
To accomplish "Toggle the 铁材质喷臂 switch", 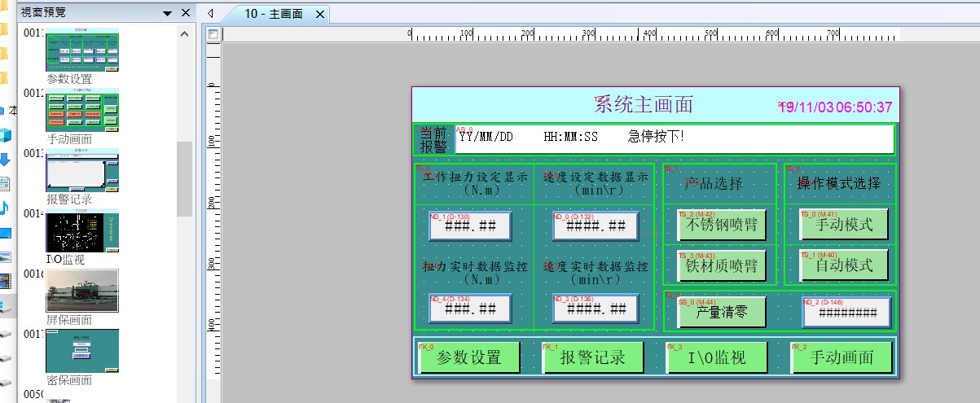I will [x=721, y=265].
